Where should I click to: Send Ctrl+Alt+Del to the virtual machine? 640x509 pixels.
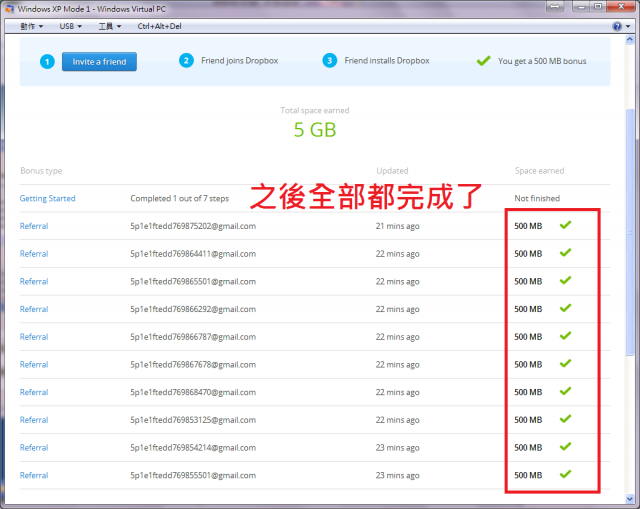point(159,26)
